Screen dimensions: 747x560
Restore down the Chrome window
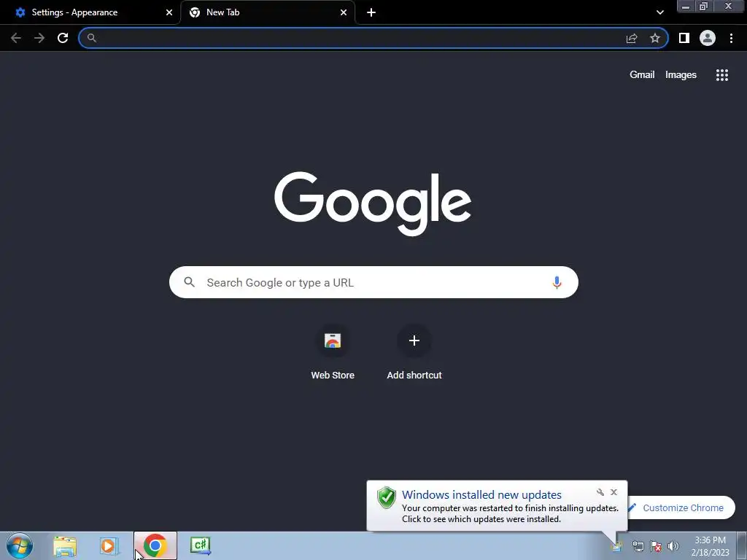(704, 6)
